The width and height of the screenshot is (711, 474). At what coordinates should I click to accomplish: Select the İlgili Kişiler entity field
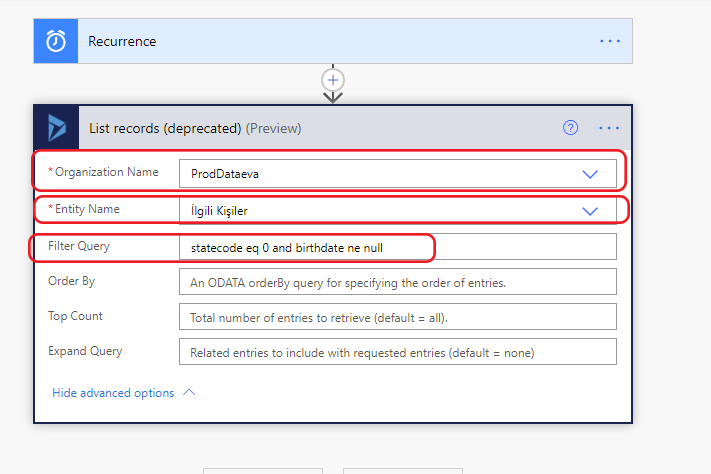[x=398, y=210]
